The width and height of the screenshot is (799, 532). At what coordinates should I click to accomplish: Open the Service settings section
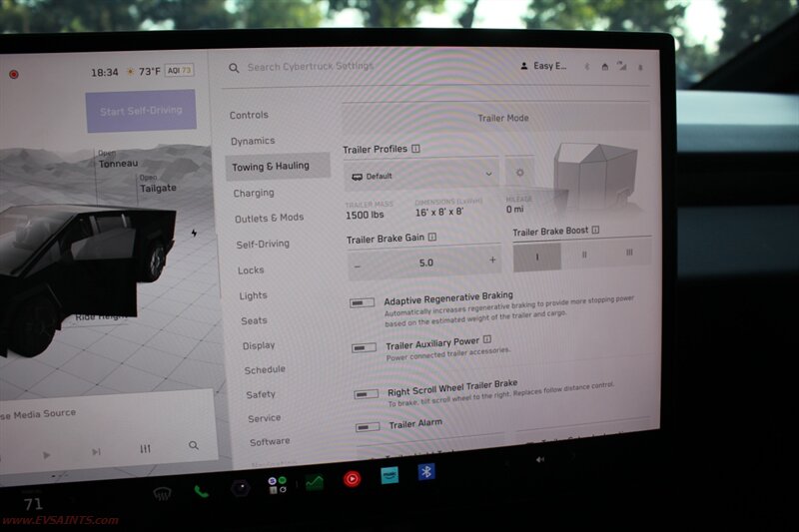click(x=265, y=418)
